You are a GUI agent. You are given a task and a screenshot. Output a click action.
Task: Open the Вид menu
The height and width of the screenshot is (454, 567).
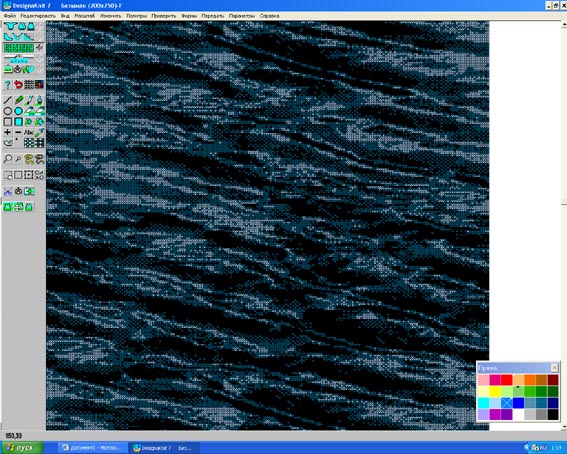point(65,16)
